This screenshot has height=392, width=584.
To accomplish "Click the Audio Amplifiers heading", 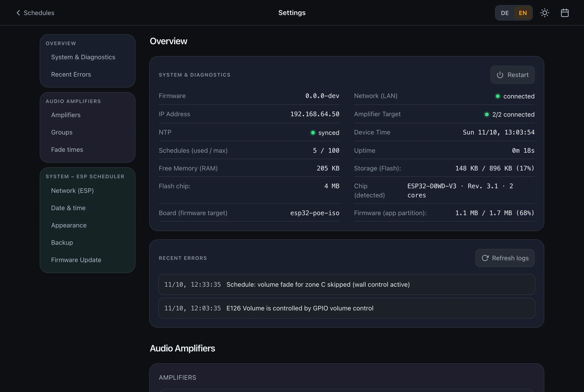I will coord(182,348).
